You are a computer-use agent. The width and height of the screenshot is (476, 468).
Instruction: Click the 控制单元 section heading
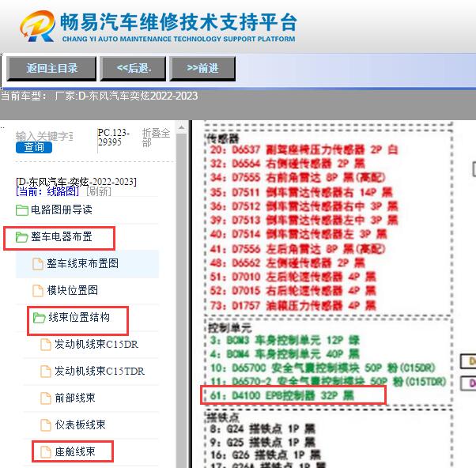tap(230, 328)
